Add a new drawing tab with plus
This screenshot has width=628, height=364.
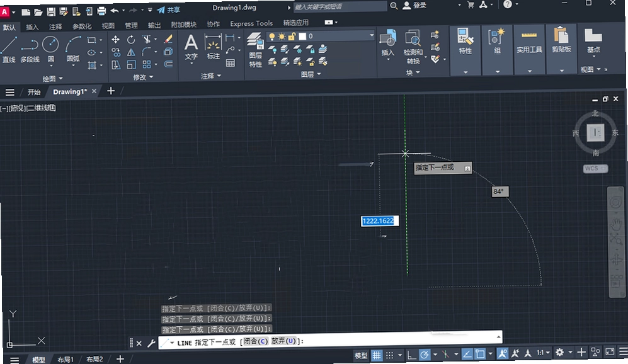pyautogui.click(x=111, y=91)
